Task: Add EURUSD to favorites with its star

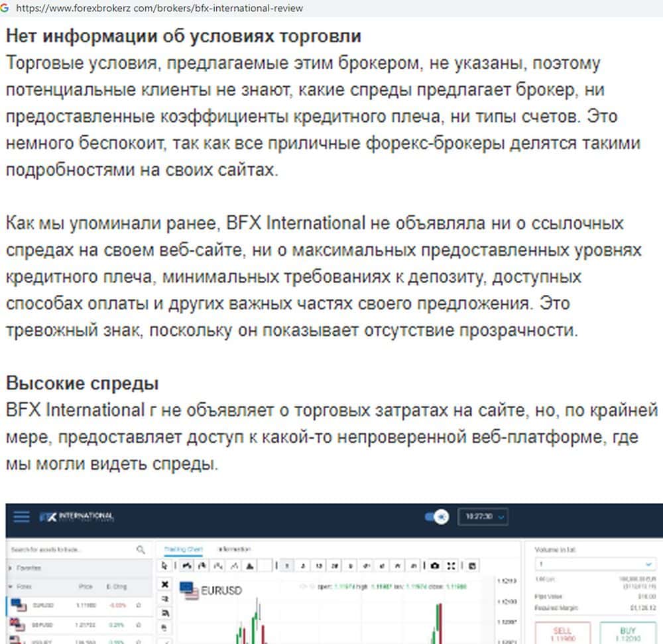Action: (x=139, y=605)
